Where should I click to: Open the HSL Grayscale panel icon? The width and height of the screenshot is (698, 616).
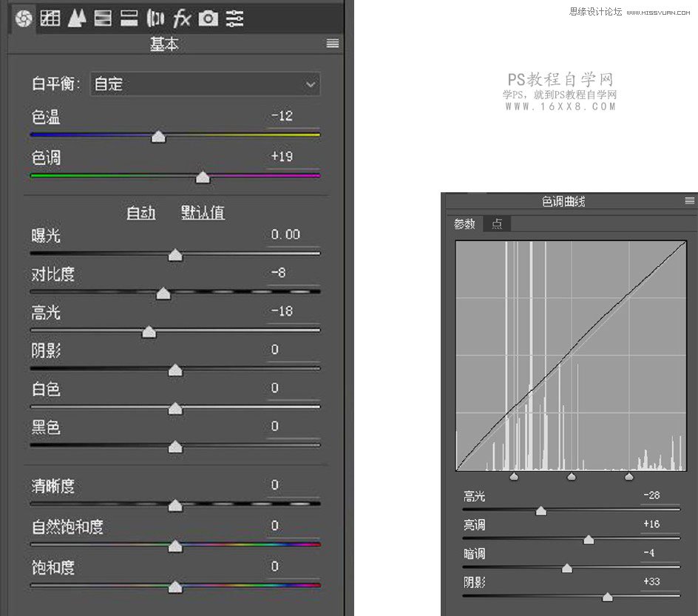[x=103, y=18]
